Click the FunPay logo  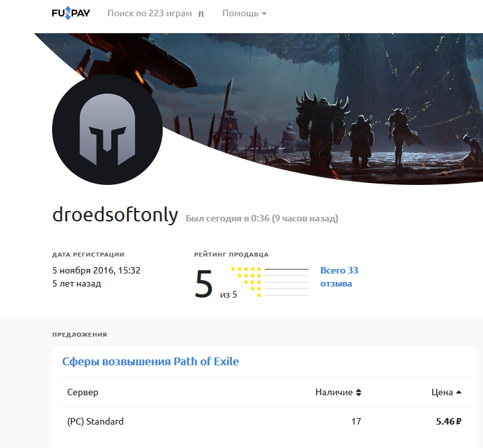click(71, 13)
